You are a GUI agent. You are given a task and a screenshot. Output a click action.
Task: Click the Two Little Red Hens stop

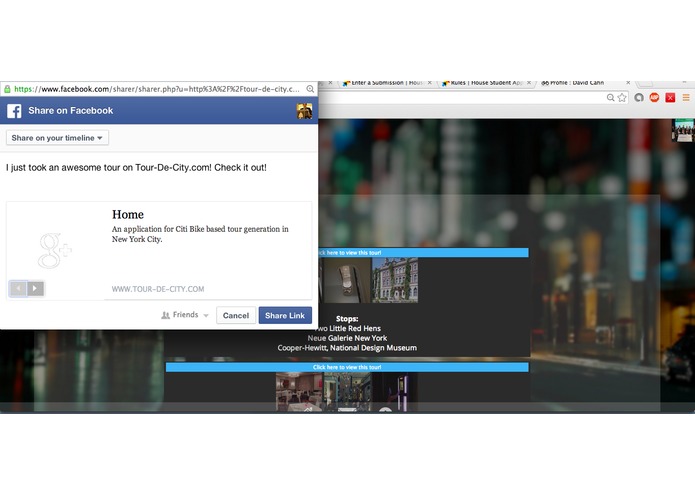pyautogui.click(x=349, y=328)
